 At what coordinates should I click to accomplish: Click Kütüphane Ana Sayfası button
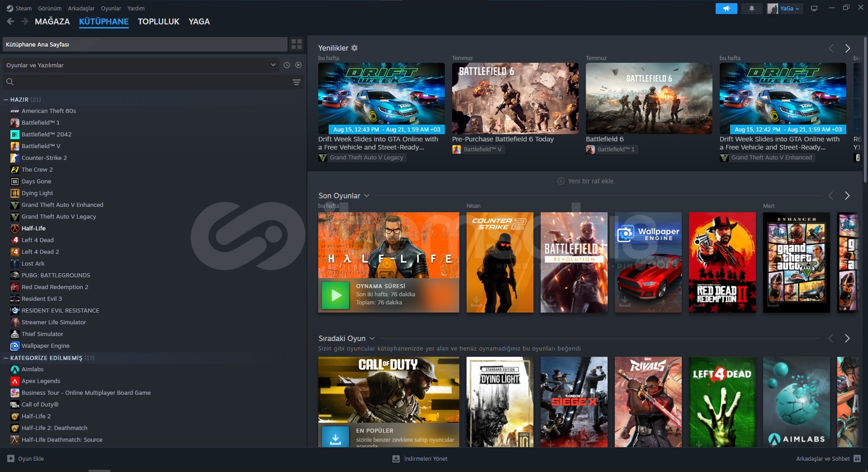[145, 44]
